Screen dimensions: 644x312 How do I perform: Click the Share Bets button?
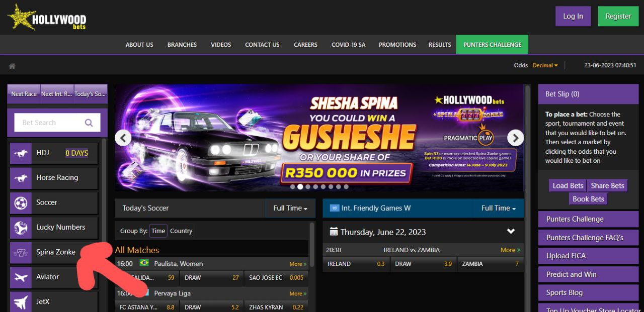coord(607,185)
